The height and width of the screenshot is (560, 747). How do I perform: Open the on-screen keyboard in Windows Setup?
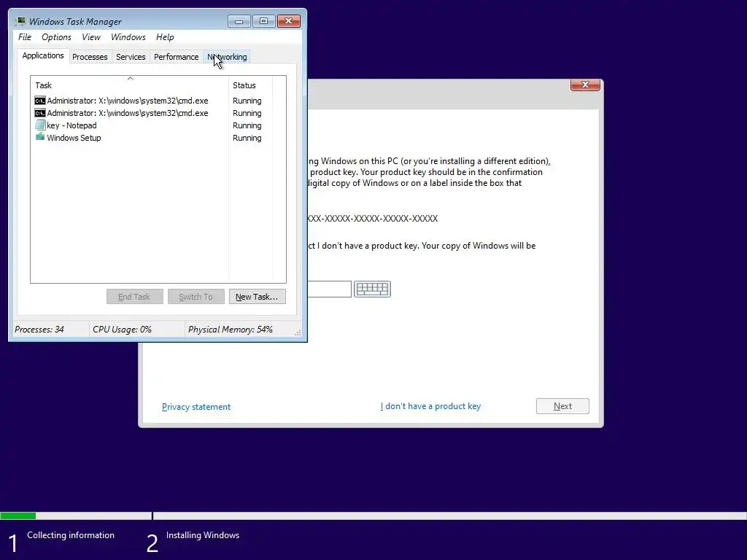click(x=372, y=289)
